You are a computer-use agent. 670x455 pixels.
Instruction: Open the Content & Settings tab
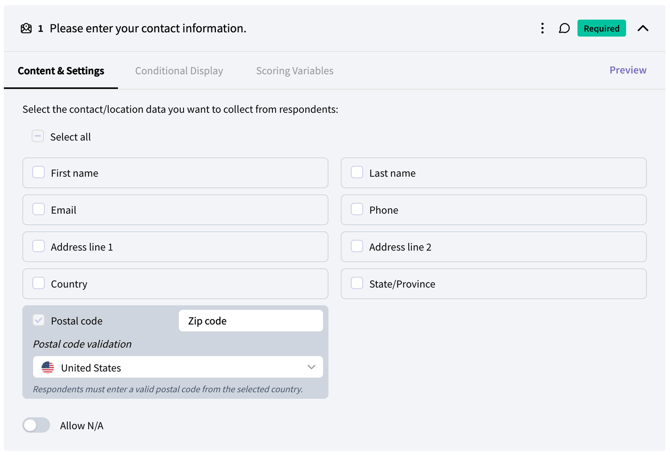pos(61,71)
